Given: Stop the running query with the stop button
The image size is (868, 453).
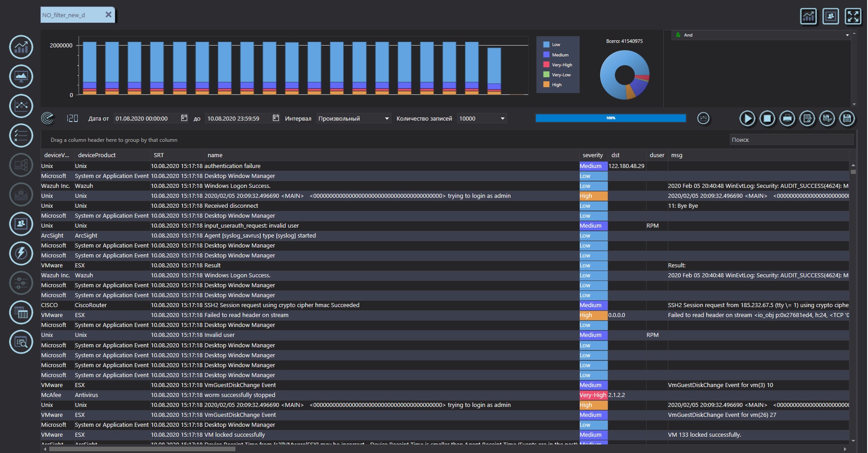Looking at the screenshot, I should (x=767, y=119).
